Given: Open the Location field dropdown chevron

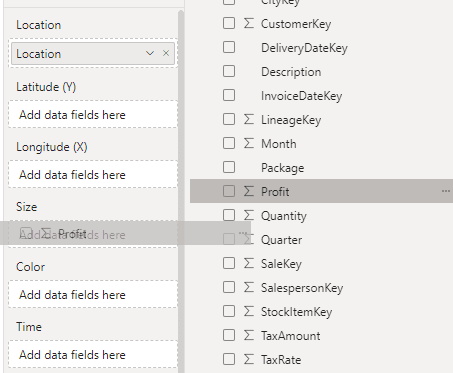Looking at the screenshot, I should tap(150, 53).
